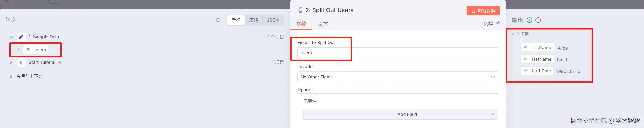The width and height of the screenshot is (644, 128).
Task: Expand the users field chevron
Action: click(x=18, y=49)
